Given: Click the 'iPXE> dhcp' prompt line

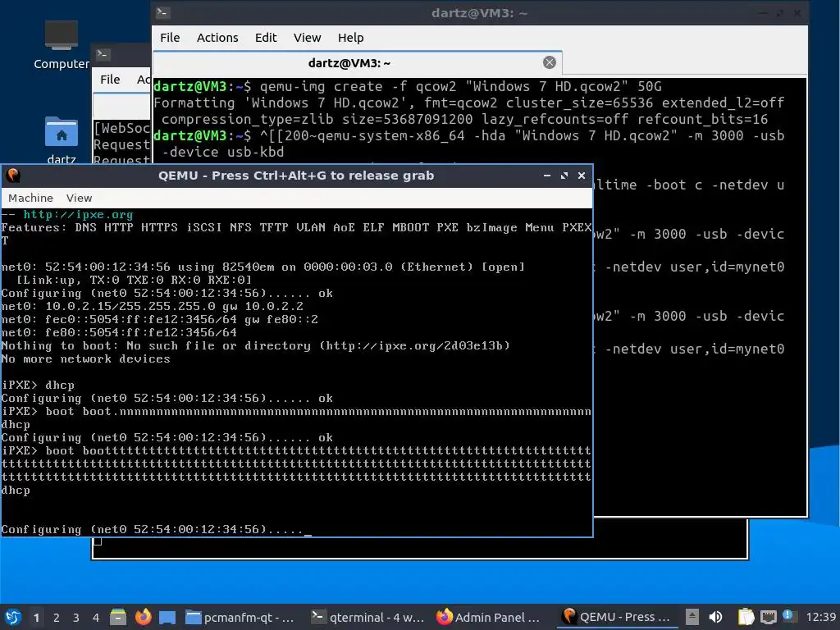Looking at the screenshot, I should click(x=38, y=386).
